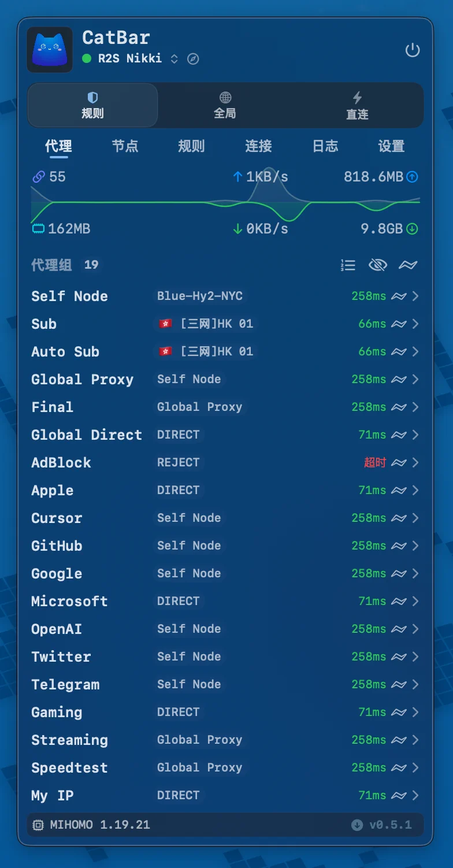This screenshot has width=453, height=868.
Task: Expand the Self Node group
Action: click(x=415, y=296)
